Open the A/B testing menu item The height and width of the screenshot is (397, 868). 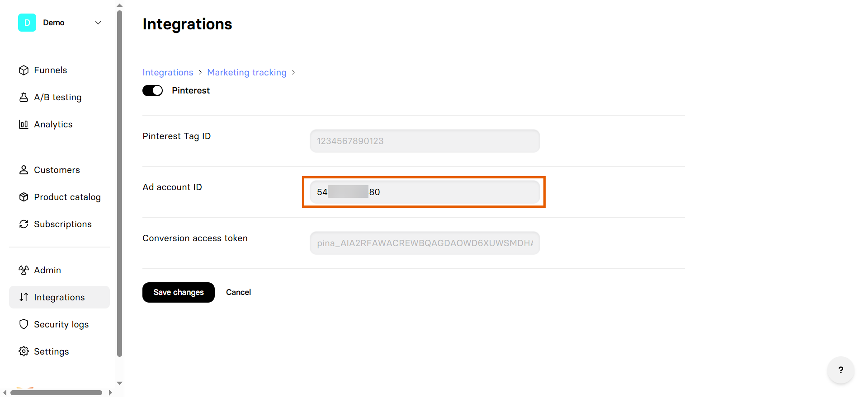pos(59,97)
